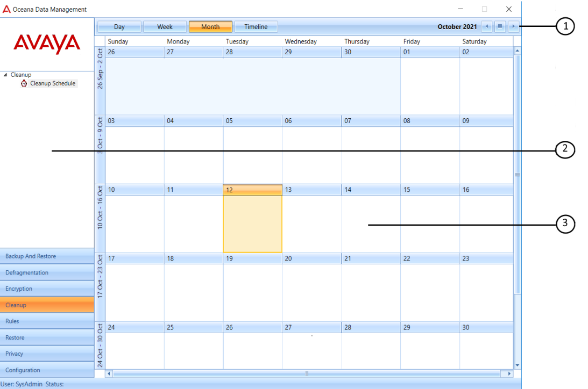Go to next month arrow
588x389 pixels.
click(513, 26)
